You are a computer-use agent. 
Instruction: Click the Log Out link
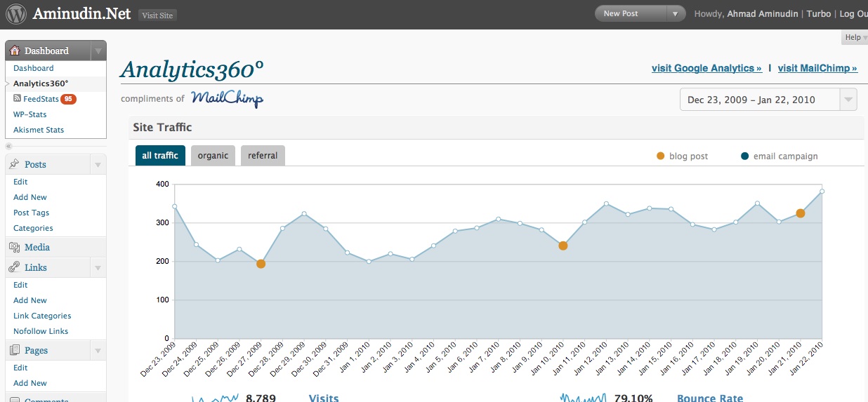point(853,13)
